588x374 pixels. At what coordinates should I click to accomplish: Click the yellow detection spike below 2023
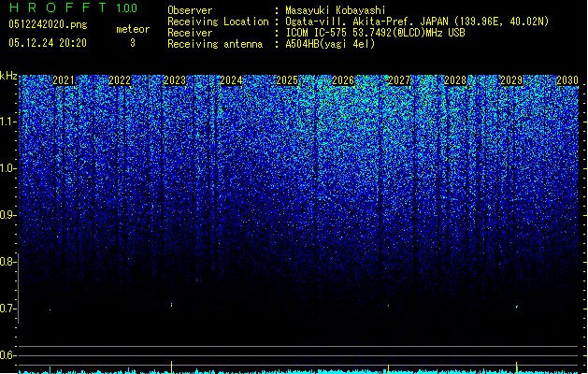pos(172,367)
